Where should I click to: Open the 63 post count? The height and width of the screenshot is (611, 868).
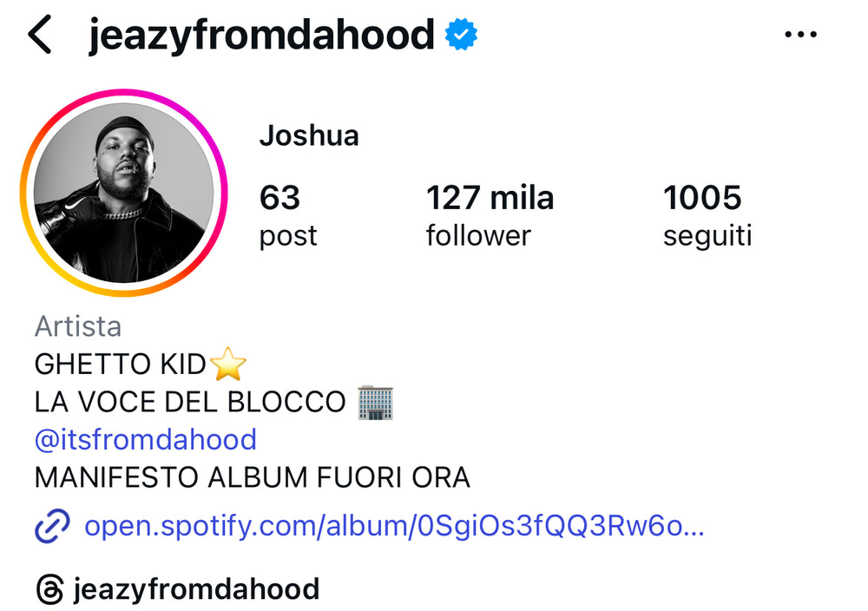point(287,215)
